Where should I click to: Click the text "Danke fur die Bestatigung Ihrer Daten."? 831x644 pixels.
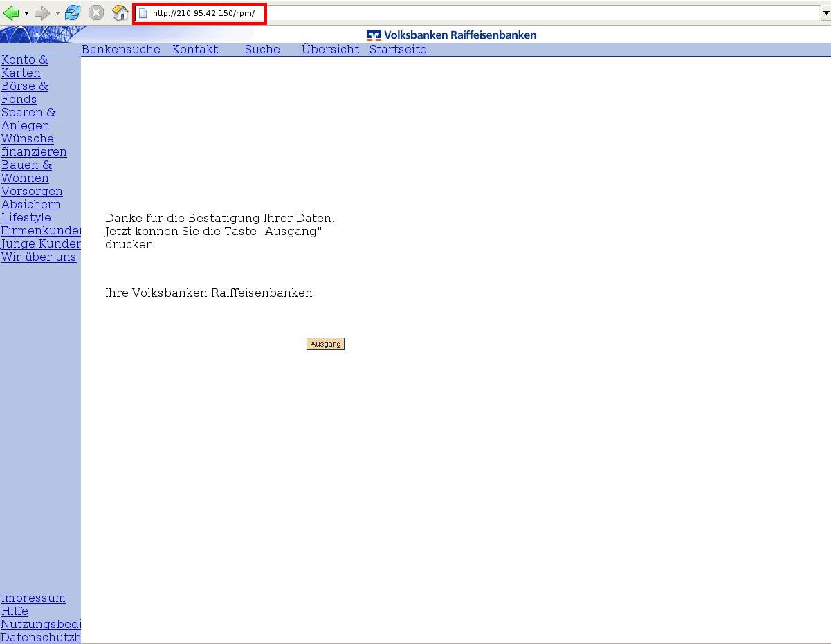[x=220, y=219]
